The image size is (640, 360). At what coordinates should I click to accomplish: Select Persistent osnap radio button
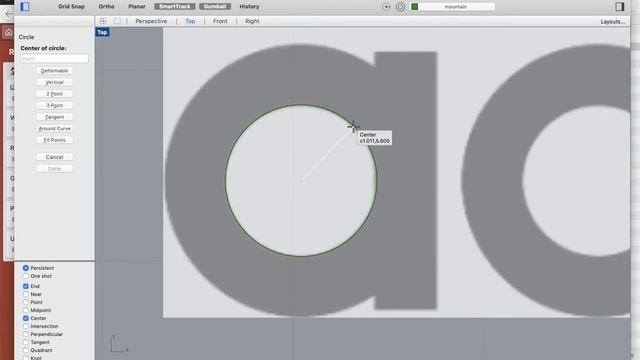26,268
